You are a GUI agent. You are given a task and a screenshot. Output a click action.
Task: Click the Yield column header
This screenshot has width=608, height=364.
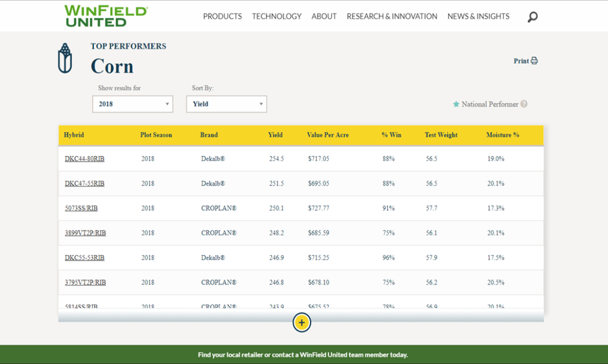275,135
